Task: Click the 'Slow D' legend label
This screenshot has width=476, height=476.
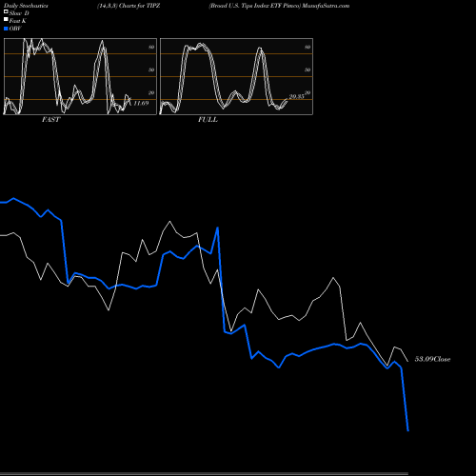Action: 19,13
